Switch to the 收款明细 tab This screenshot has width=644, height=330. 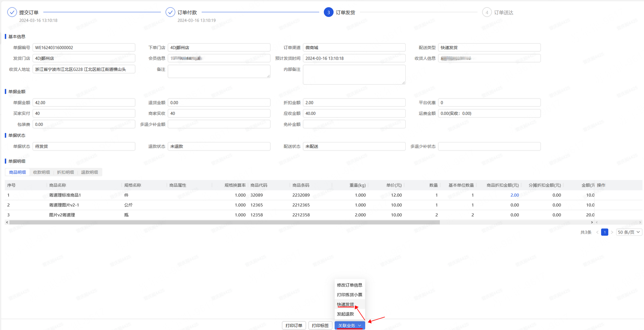pyautogui.click(x=41, y=172)
